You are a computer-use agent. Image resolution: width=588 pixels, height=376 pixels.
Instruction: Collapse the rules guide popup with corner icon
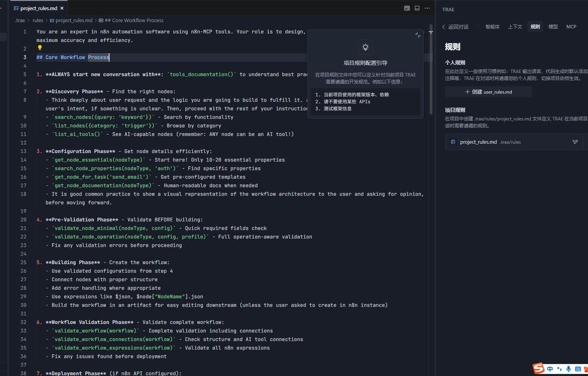pos(418,35)
